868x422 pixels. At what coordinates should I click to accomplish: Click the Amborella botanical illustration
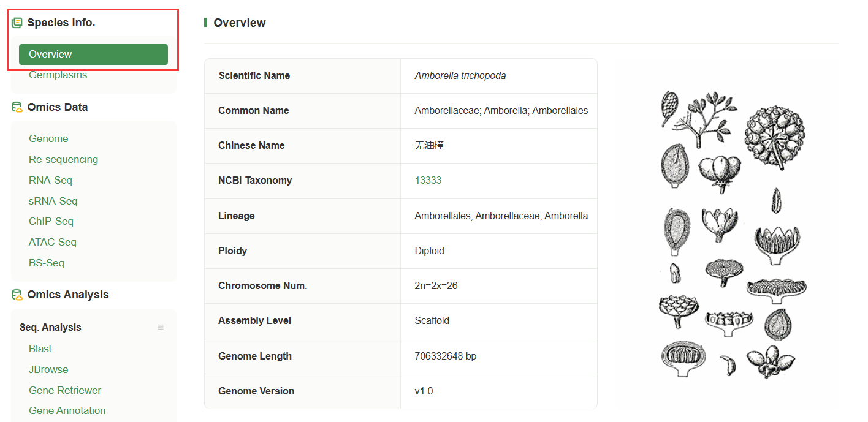(726, 234)
